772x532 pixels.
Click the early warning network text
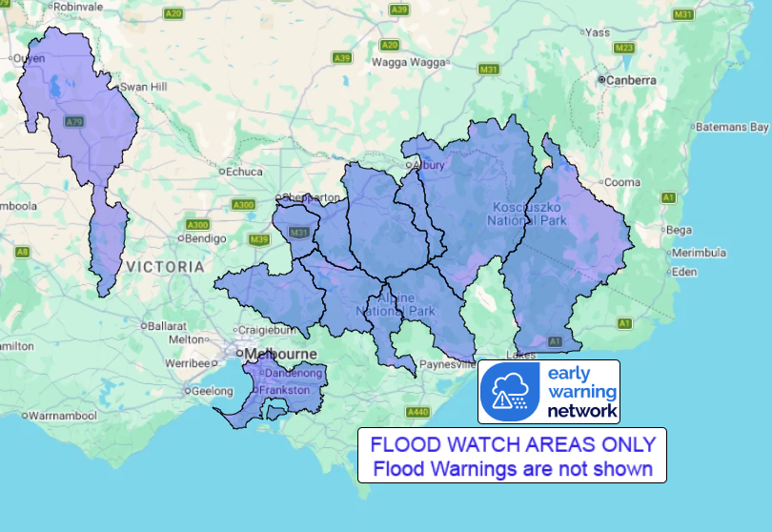click(x=582, y=392)
